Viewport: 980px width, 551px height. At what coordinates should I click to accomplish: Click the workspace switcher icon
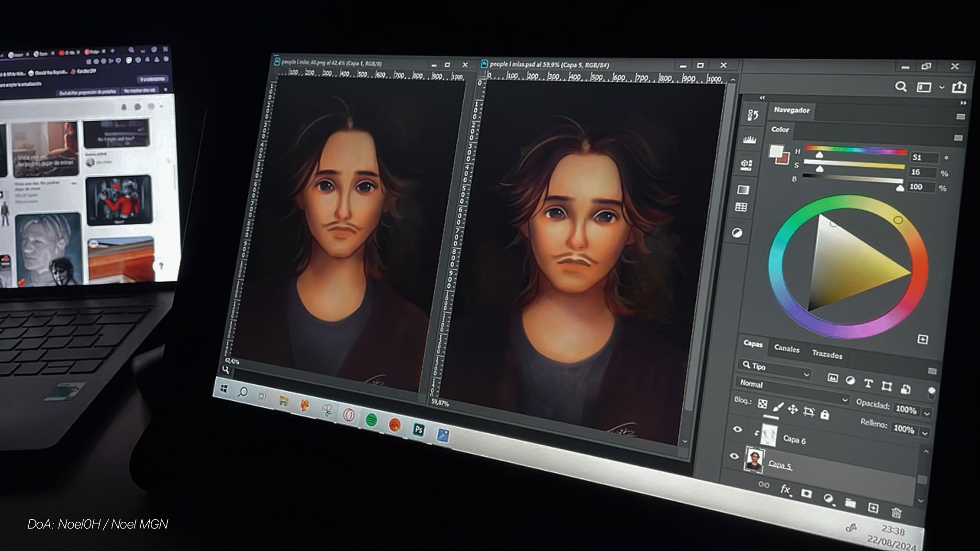[924, 87]
